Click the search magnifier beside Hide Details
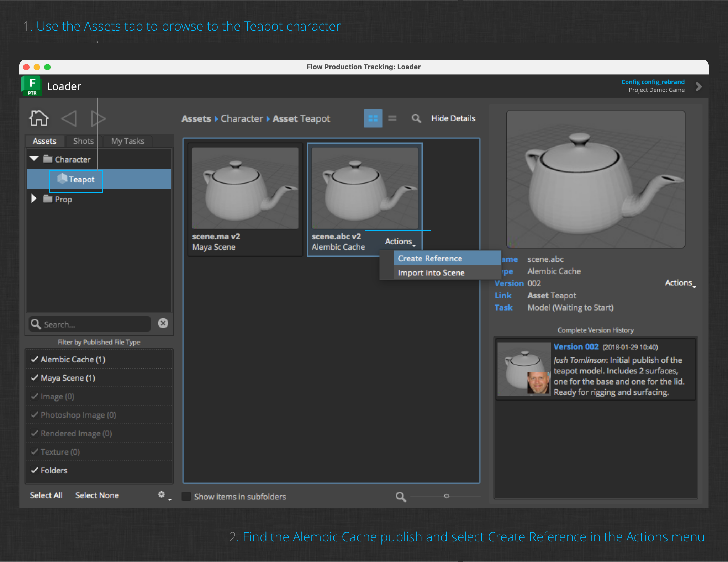 pos(416,118)
